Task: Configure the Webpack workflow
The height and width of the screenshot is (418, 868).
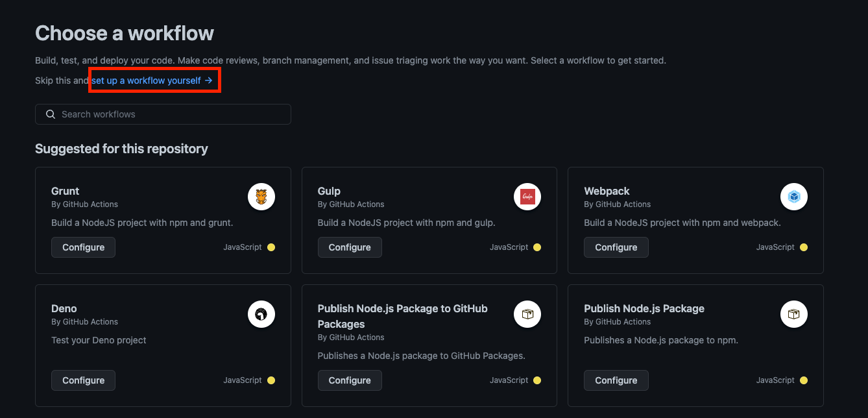Action: [x=616, y=247]
